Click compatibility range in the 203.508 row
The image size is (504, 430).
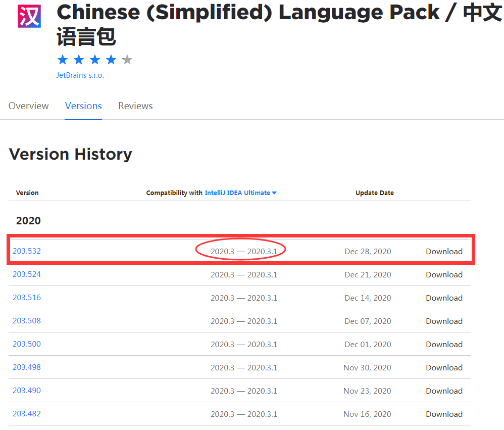244,321
